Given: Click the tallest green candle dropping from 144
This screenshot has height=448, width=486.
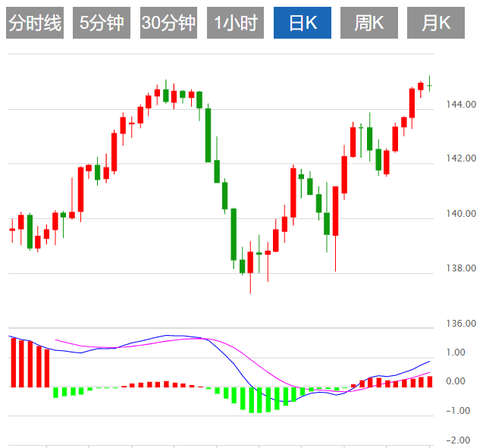Looking at the screenshot, I should [x=208, y=135].
